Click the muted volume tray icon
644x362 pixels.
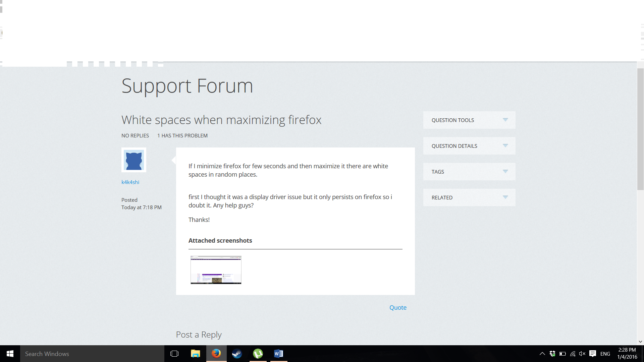(582, 354)
